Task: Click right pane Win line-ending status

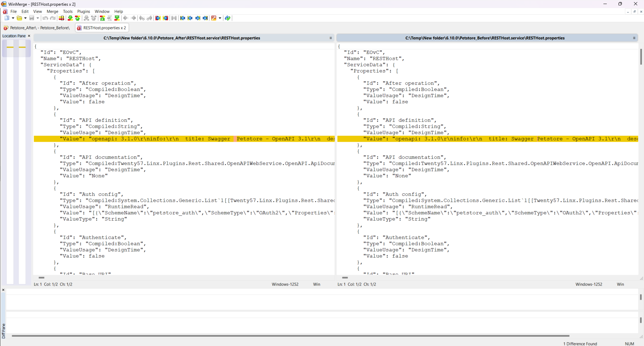Action: [621, 284]
